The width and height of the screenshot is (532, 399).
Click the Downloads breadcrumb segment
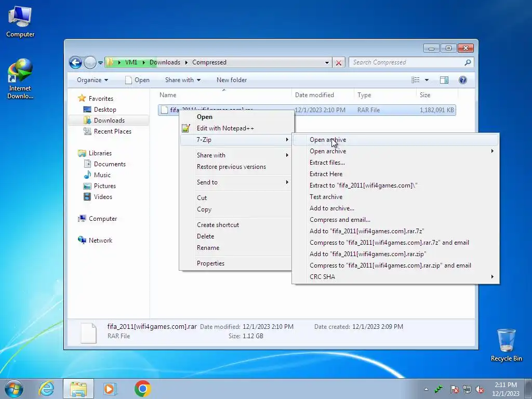tap(165, 62)
